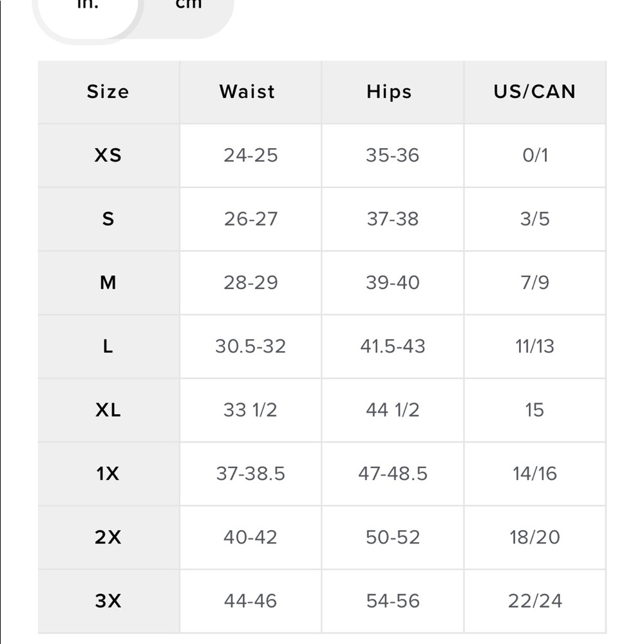Click the Size column header
The height and width of the screenshot is (644, 644).
pos(108,92)
